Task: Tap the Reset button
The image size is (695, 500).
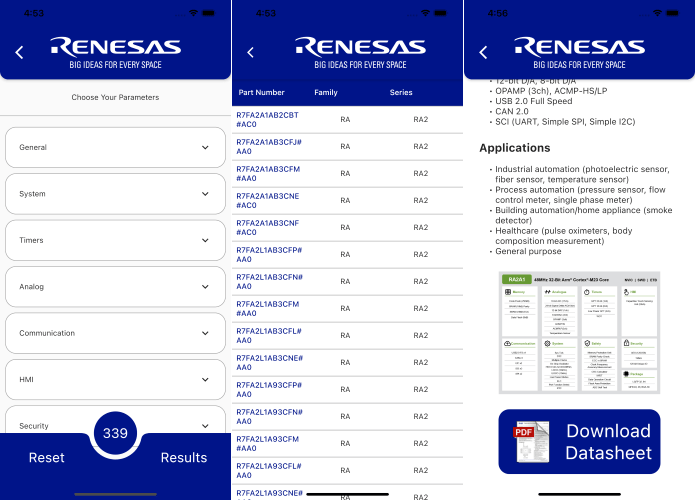Action: point(47,457)
